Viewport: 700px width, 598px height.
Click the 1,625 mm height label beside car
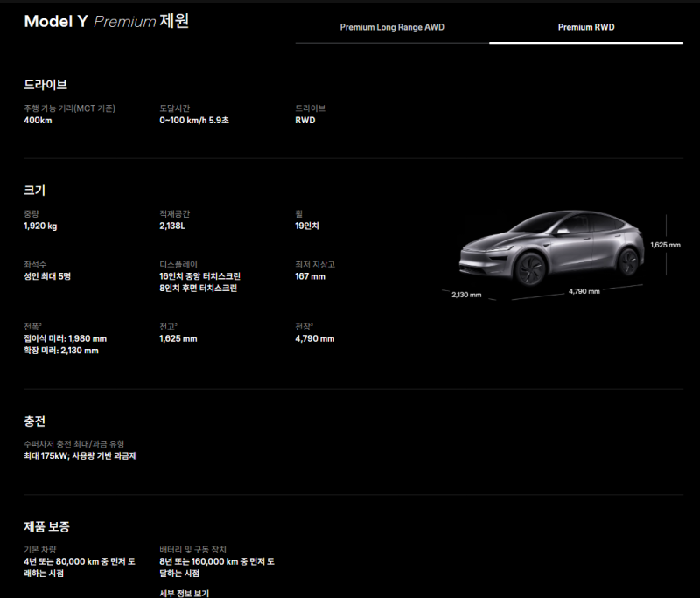665,245
